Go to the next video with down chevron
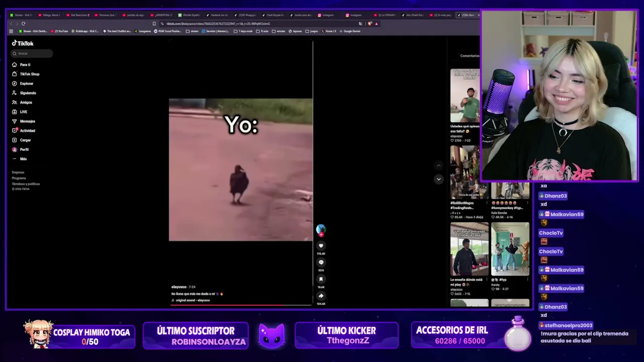Image resolution: width=644 pixels, height=362 pixels. point(439,179)
